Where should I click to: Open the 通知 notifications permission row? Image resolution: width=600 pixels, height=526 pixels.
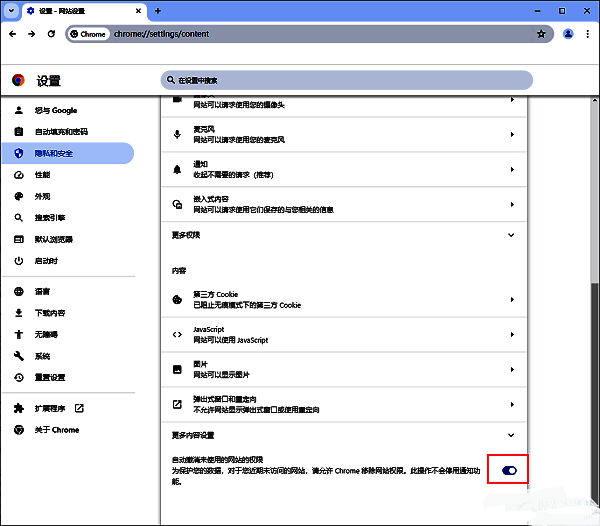coord(344,169)
